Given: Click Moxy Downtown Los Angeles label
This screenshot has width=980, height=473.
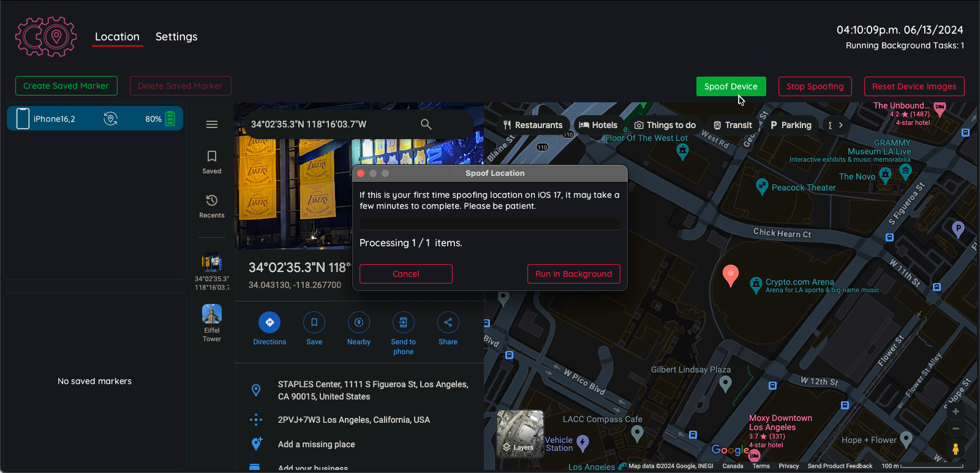Looking at the screenshot, I should pos(780,423).
